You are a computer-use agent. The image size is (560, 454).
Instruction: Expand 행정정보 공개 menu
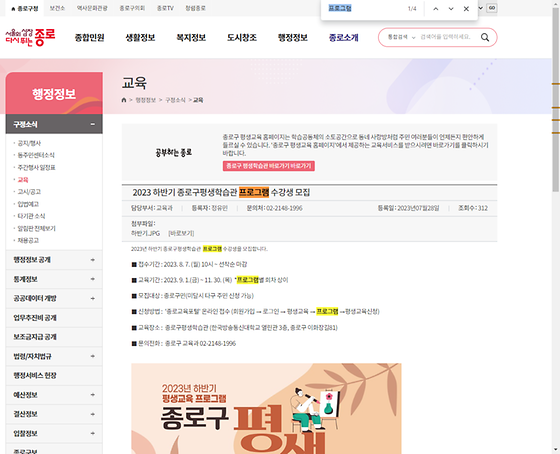coord(92,260)
